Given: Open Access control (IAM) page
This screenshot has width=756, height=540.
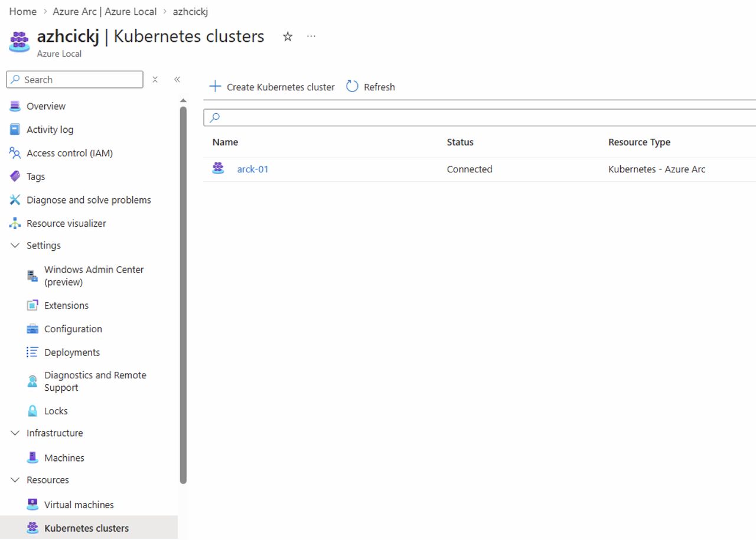Looking at the screenshot, I should click(x=69, y=153).
